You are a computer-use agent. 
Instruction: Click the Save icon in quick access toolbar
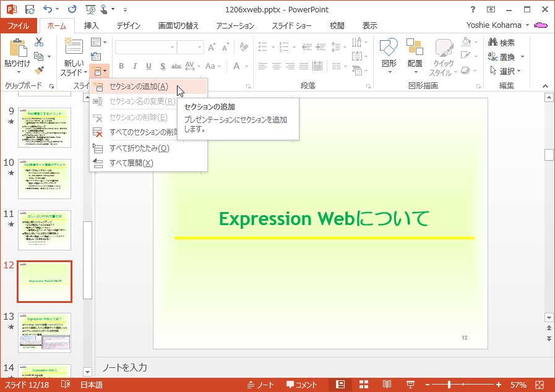30,9
